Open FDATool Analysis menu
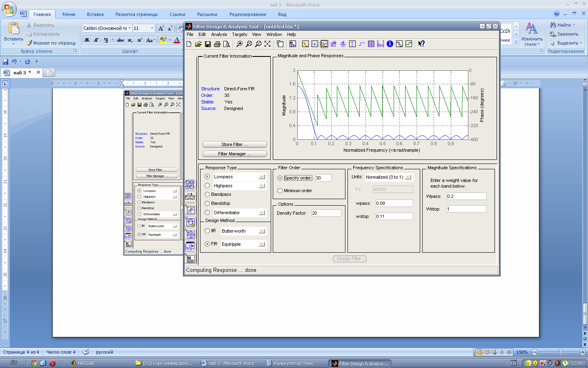 [219, 34]
